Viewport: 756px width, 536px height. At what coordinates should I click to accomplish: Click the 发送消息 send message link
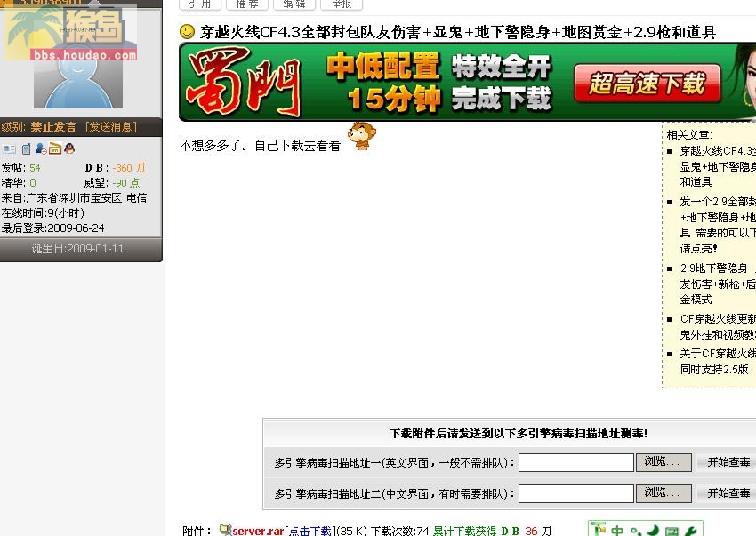pyautogui.click(x=111, y=127)
